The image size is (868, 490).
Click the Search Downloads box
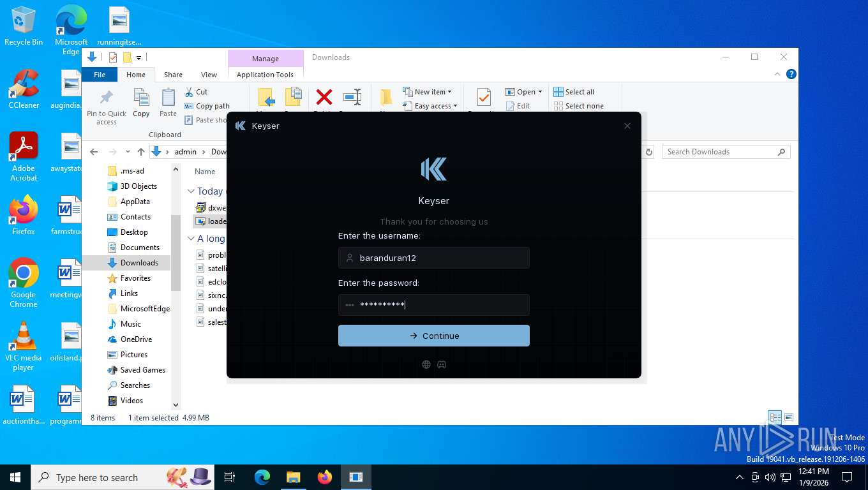[x=726, y=152]
